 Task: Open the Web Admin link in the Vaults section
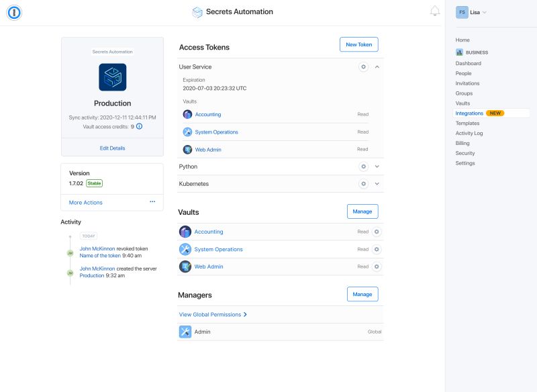pyautogui.click(x=209, y=266)
